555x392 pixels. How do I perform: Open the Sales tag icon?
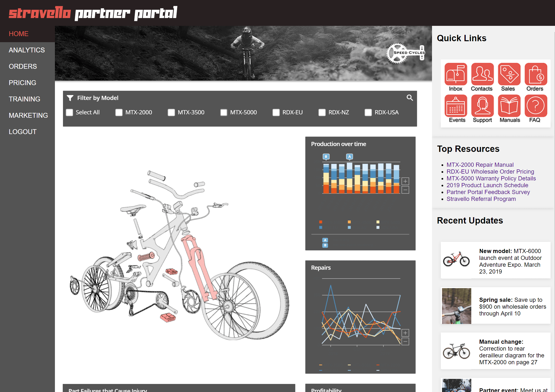point(509,74)
